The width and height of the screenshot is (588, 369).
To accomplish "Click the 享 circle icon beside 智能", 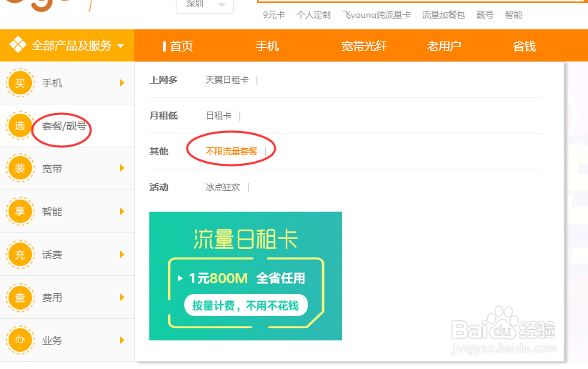I will (x=20, y=212).
